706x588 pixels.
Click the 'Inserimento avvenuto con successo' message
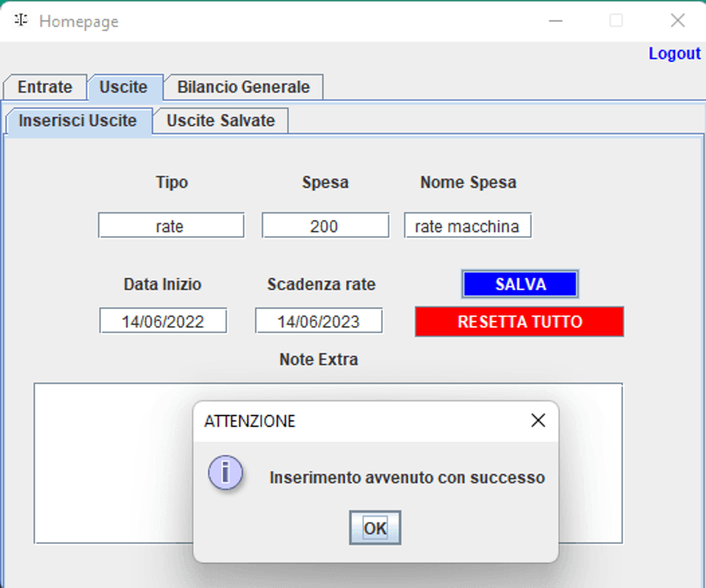tap(407, 478)
